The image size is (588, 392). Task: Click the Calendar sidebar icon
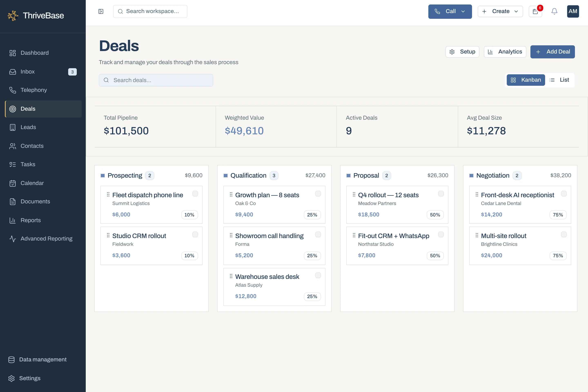[12, 183]
